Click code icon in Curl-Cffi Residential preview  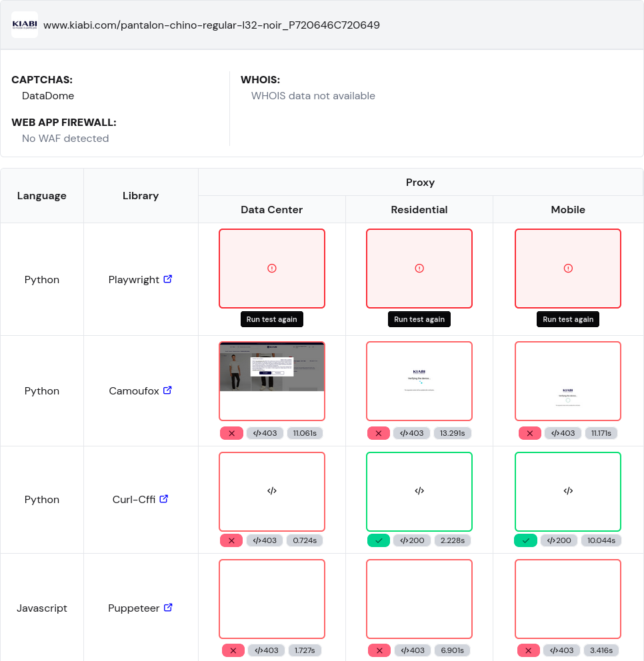pyautogui.click(x=419, y=491)
